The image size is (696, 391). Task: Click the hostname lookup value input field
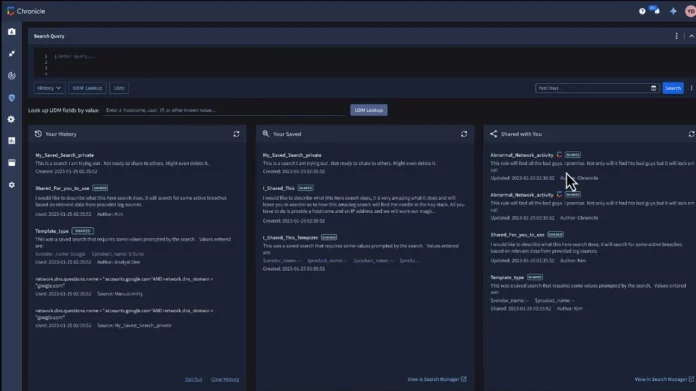pyautogui.click(x=225, y=110)
